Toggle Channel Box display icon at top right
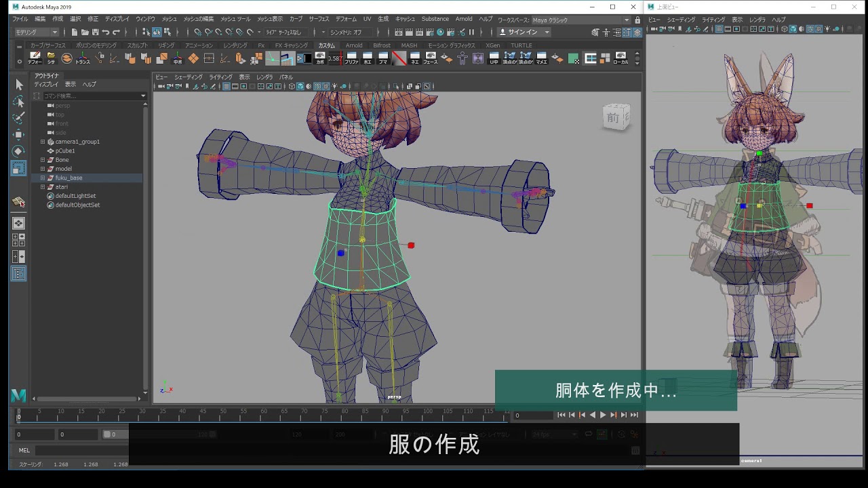868x488 pixels. pos(637,32)
